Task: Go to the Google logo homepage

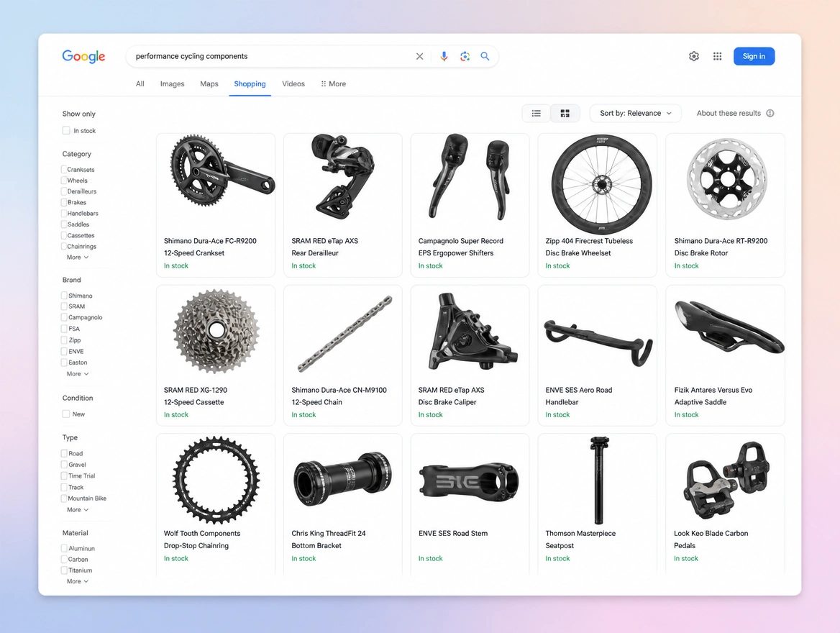Action: 83,56
